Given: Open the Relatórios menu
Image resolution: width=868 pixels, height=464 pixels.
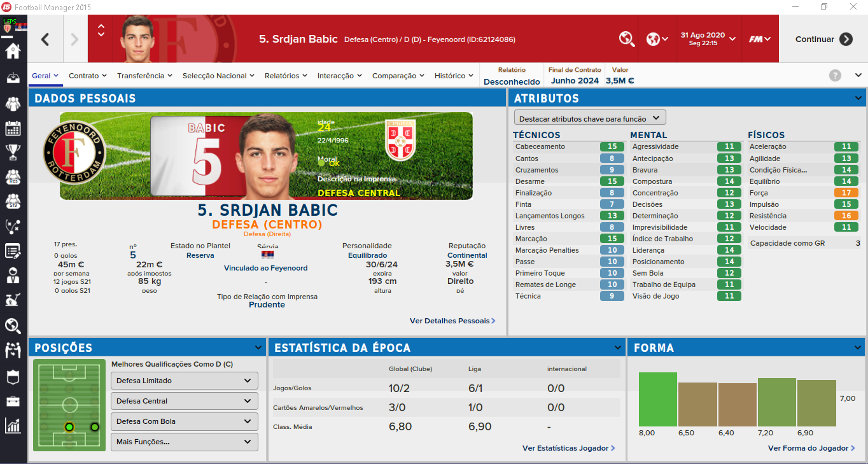Looking at the screenshot, I should [286, 76].
